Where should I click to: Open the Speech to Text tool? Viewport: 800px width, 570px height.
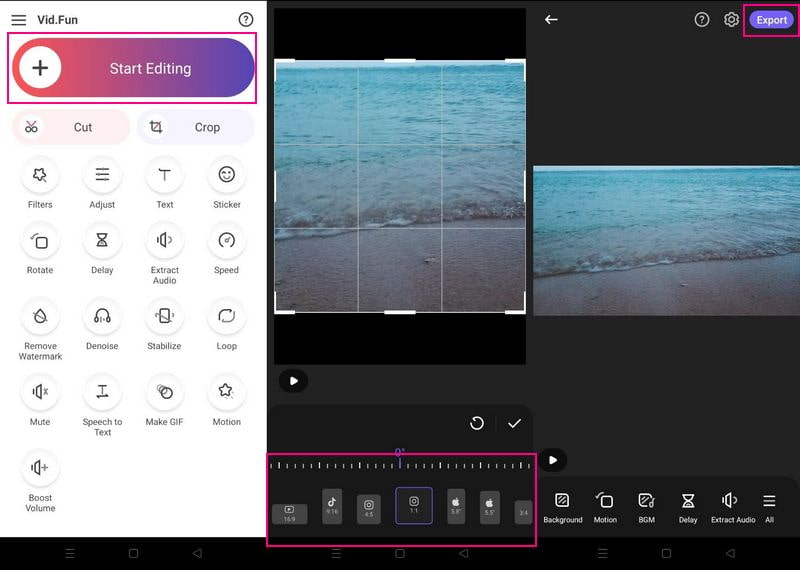[102, 393]
